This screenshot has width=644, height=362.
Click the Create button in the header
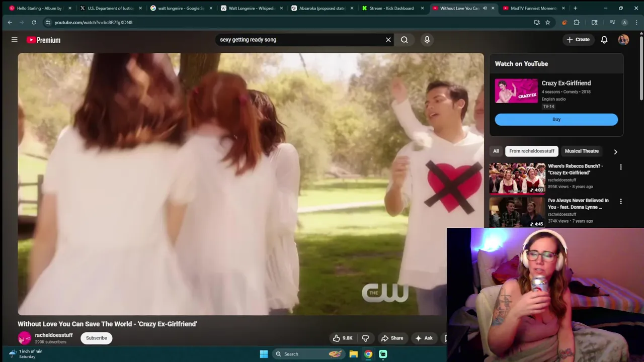tap(578, 40)
